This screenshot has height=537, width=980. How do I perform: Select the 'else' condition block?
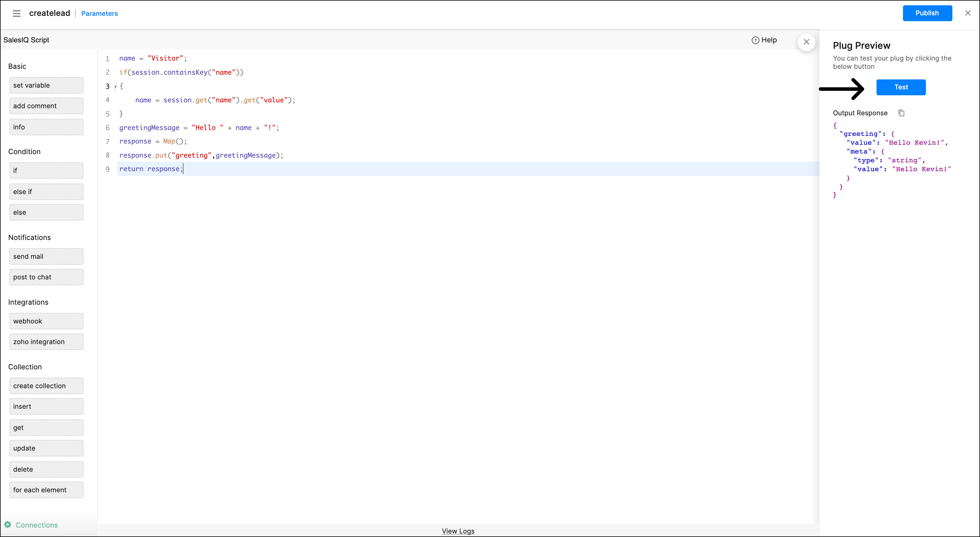coord(46,212)
